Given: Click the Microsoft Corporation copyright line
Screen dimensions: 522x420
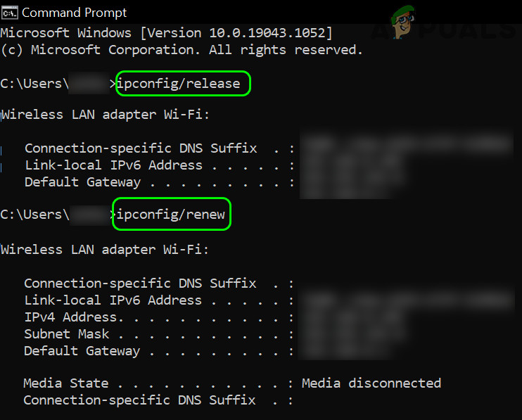Looking at the screenshot, I should [182, 50].
